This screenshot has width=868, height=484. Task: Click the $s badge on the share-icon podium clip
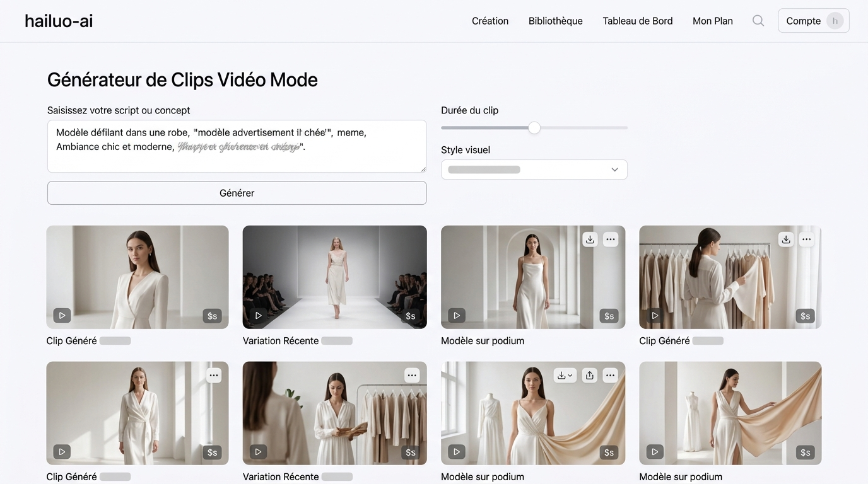coord(609,452)
